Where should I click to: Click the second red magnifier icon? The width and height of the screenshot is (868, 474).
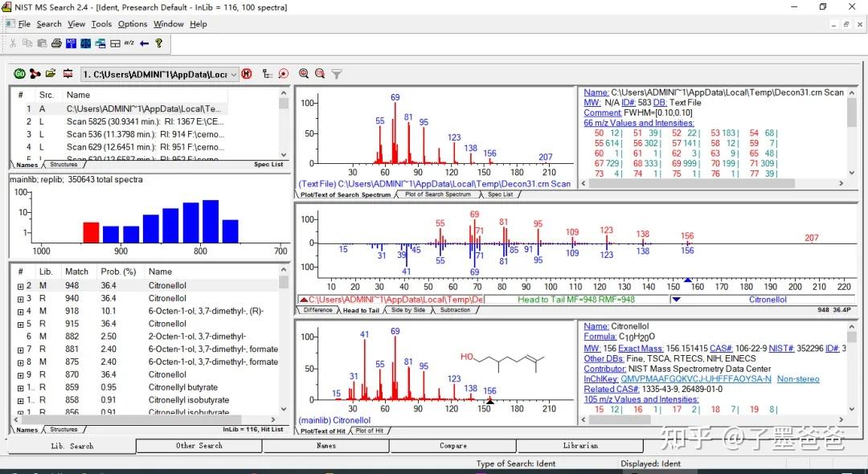[319, 74]
